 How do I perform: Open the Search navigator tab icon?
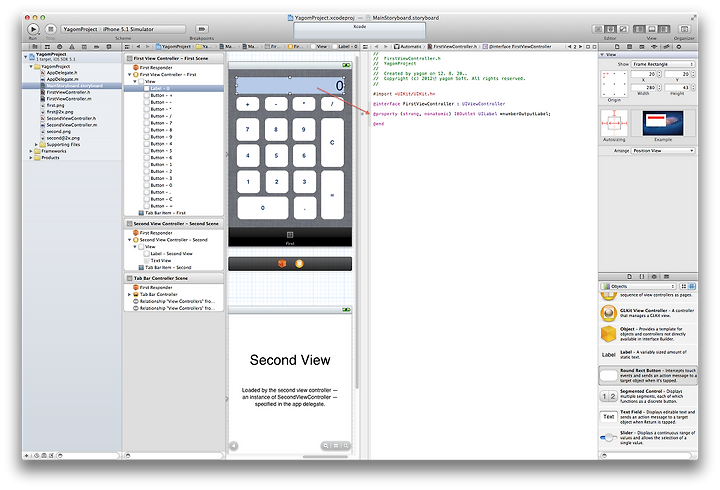[59, 46]
